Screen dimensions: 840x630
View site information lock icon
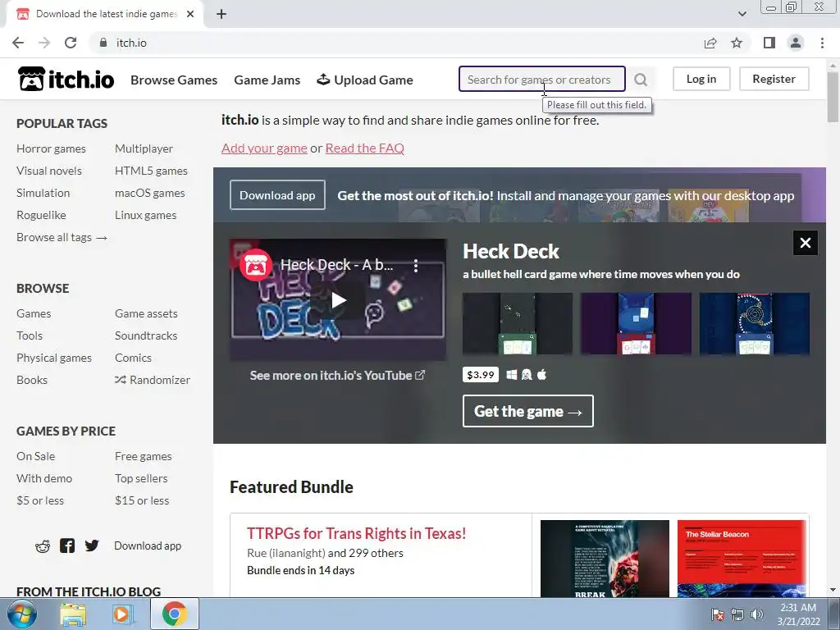(103, 43)
